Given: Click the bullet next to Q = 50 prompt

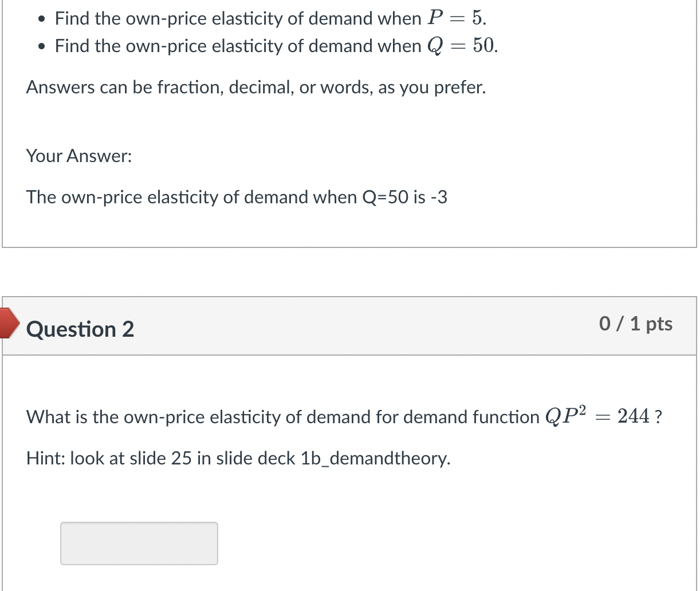Looking at the screenshot, I should click(41, 46).
